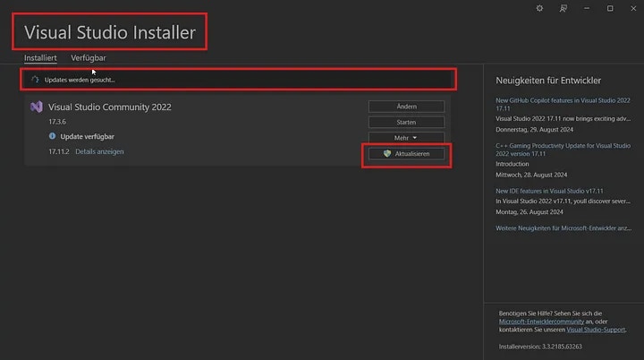Open New IDE features in Visual Studio v17.11

click(549, 191)
